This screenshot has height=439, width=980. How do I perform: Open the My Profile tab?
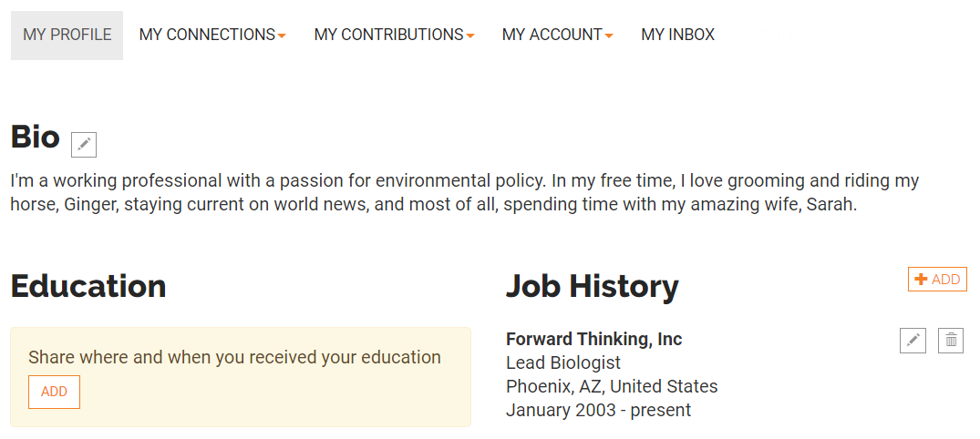67,35
